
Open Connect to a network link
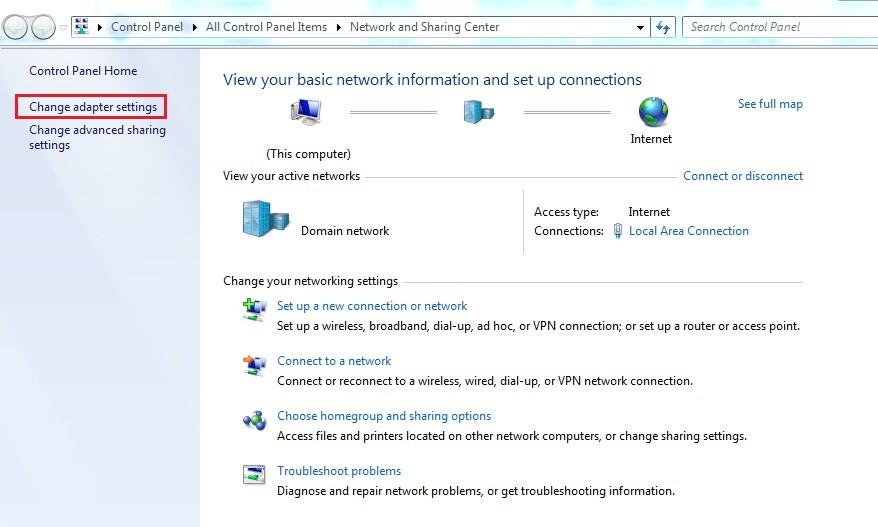334,361
